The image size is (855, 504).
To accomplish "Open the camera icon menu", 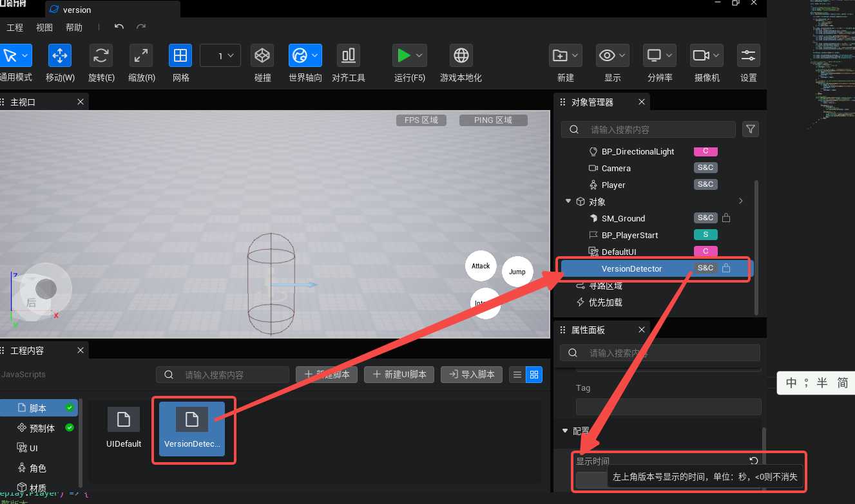I will point(701,56).
